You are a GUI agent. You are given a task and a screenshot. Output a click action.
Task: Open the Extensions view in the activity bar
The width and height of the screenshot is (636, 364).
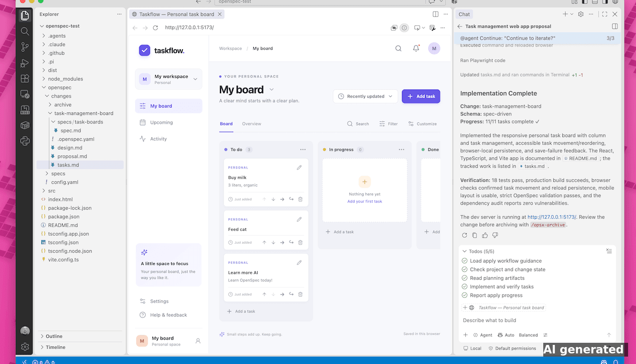pos(25,78)
